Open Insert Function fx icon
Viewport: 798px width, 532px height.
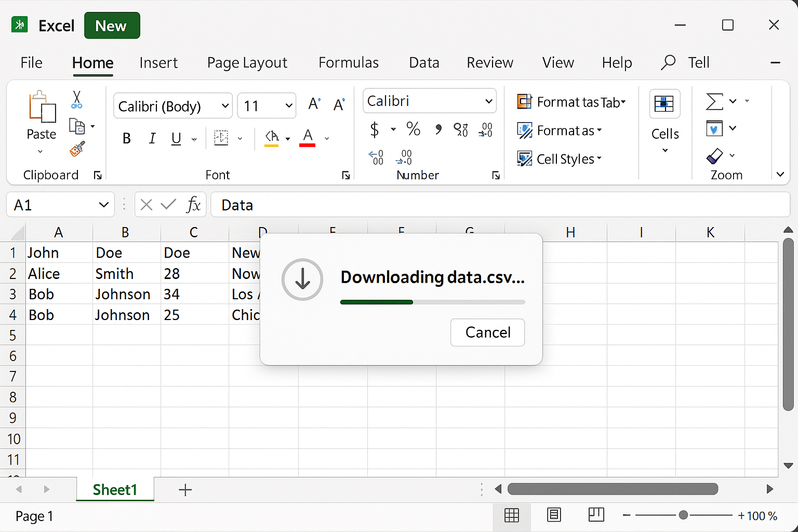point(193,205)
